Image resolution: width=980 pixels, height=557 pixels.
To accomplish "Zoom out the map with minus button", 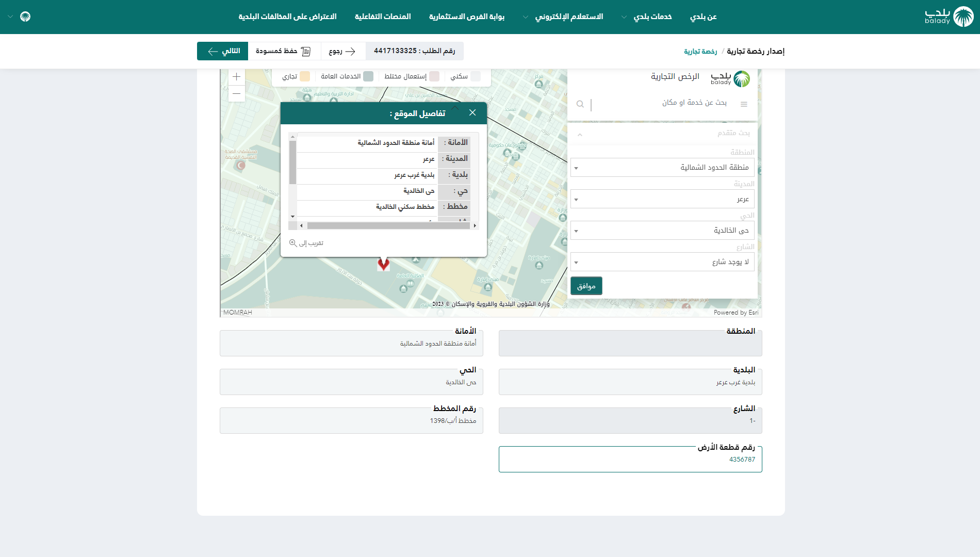I will pos(236,93).
